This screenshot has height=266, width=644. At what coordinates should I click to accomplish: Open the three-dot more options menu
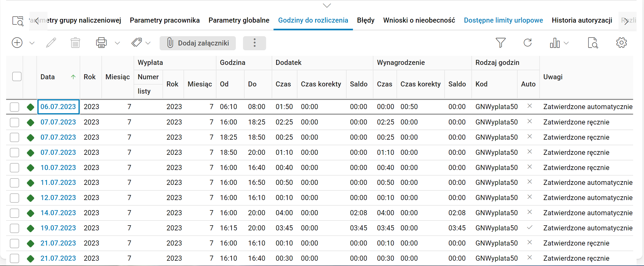pyautogui.click(x=254, y=43)
